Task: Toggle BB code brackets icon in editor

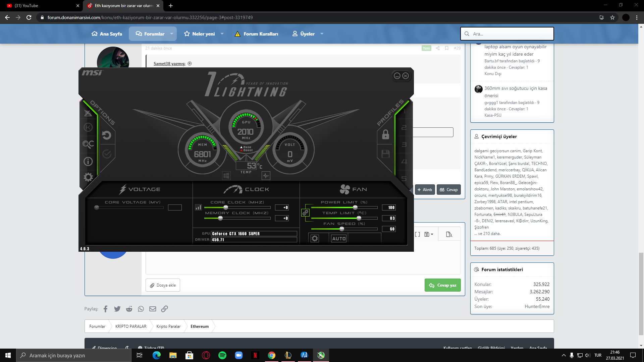Action: tap(417, 234)
